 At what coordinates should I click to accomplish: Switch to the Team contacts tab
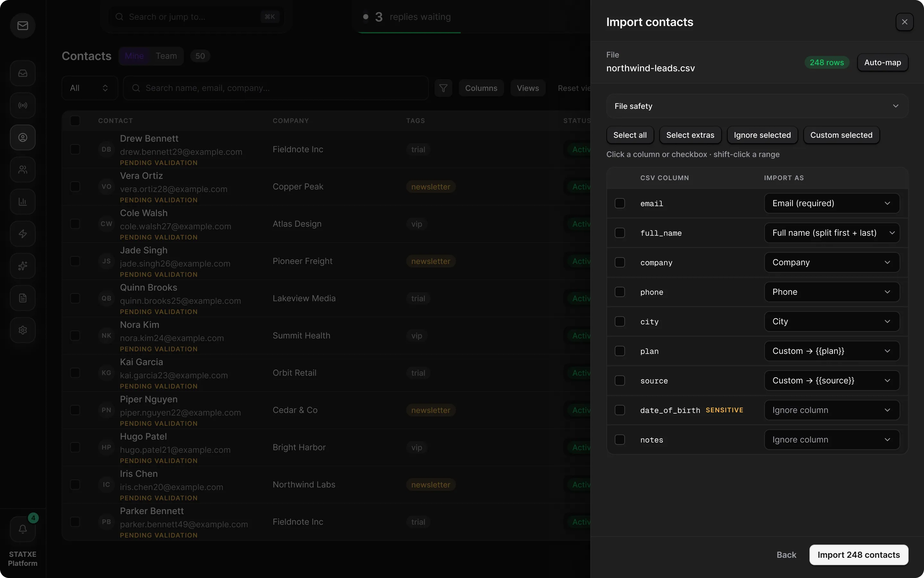[166, 56]
